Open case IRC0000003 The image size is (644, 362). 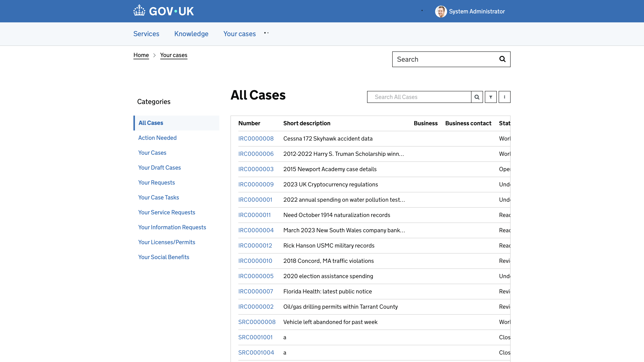pos(256,169)
